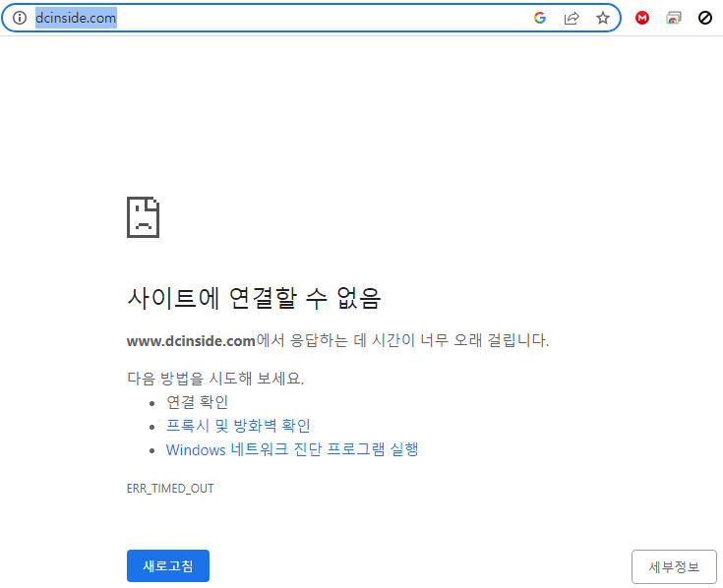Run Windows 네트워크 진단 프로그램 실행 link
This screenshot has height=588, width=723.
292,449
